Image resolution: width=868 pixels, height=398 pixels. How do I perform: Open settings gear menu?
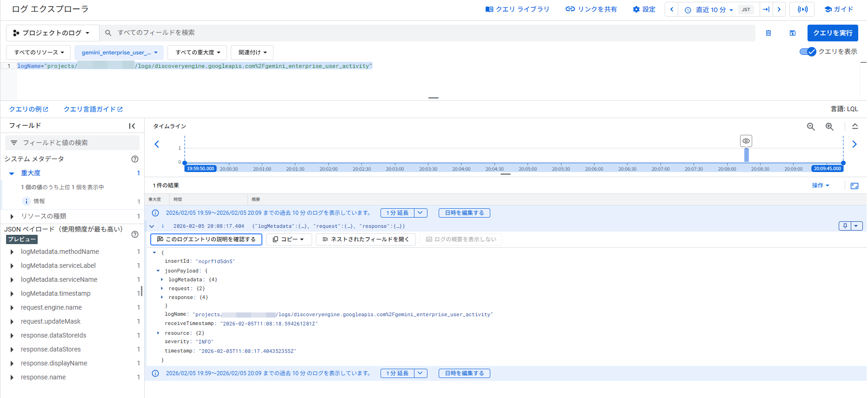pyautogui.click(x=644, y=9)
